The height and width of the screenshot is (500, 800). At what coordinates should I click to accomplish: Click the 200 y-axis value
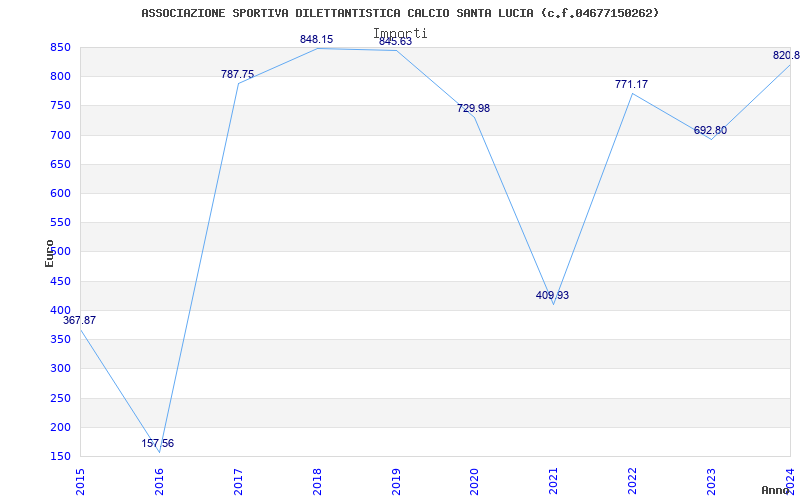[x=60, y=427]
